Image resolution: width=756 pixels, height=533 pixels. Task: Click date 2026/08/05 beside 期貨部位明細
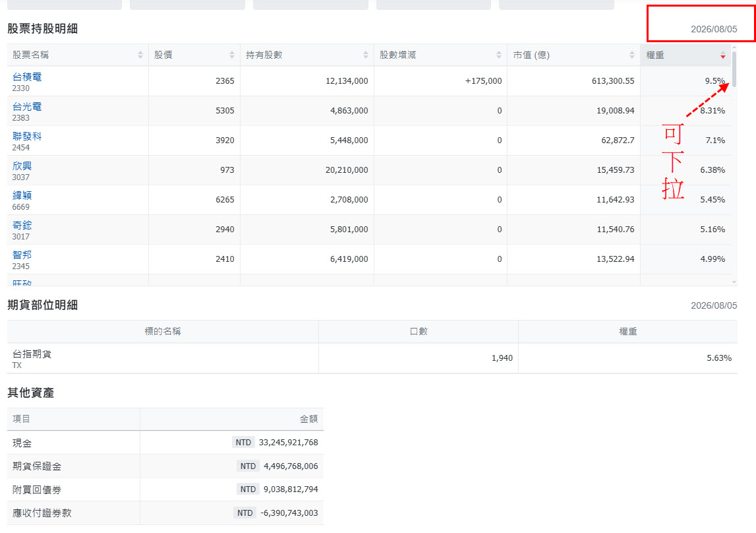714,305
